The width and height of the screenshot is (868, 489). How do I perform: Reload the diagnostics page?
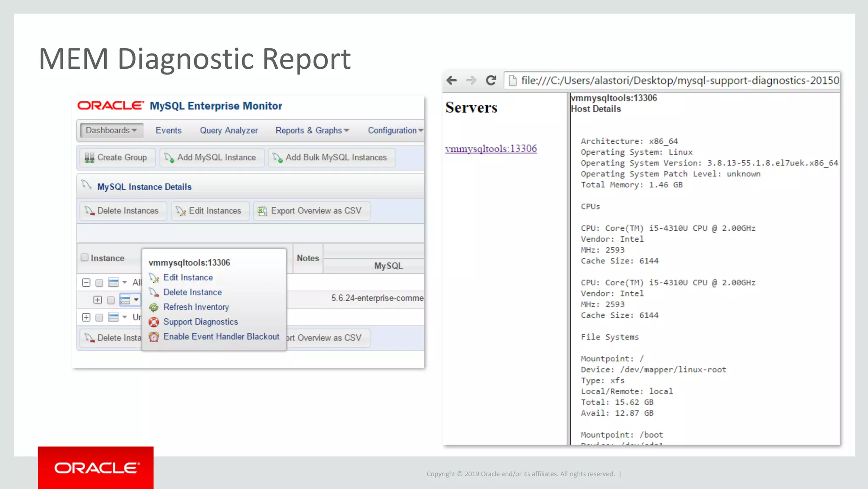point(491,80)
